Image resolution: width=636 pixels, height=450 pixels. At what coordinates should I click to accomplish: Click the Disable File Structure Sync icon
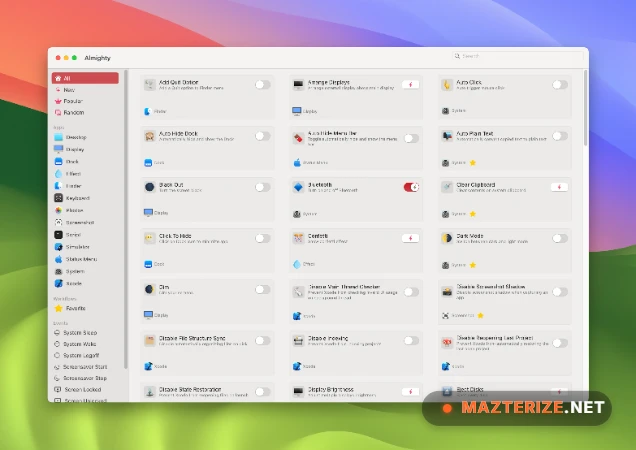pyautogui.click(x=150, y=340)
